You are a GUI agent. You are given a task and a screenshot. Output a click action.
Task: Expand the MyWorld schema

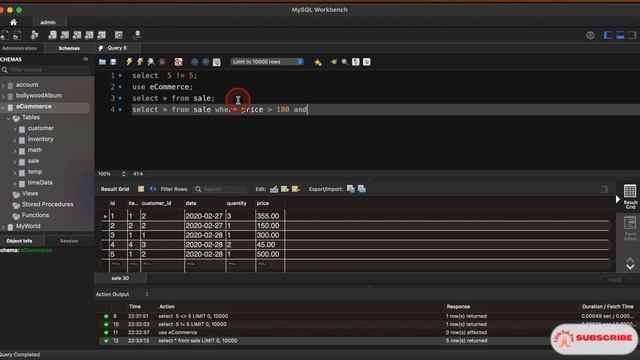pyautogui.click(x=4, y=227)
